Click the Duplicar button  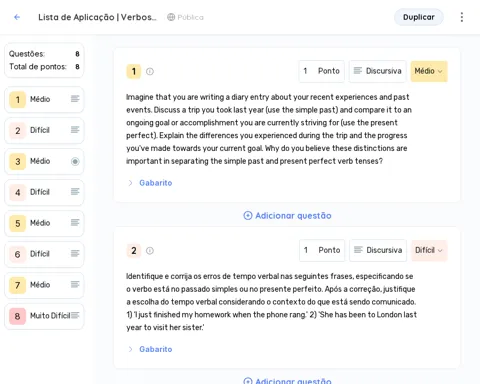419,17
